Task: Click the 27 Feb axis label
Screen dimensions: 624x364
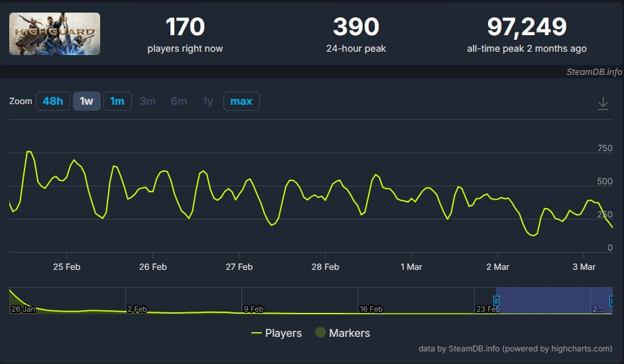Action: (239, 267)
